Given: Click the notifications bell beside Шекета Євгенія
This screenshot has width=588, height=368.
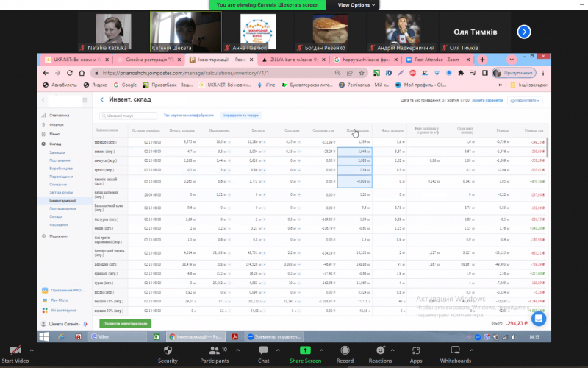Looking at the screenshot, I should [x=85, y=324].
